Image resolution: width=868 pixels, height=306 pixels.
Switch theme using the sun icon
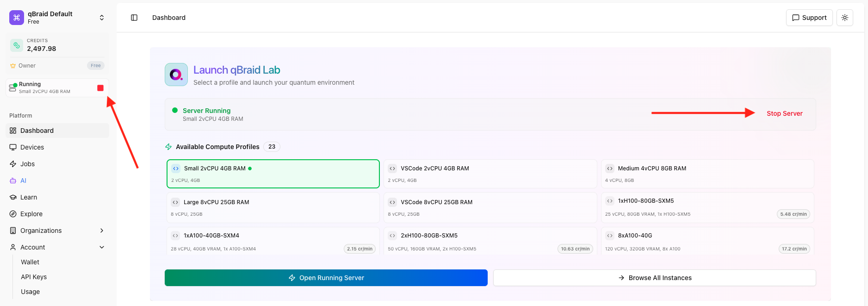coord(845,18)
